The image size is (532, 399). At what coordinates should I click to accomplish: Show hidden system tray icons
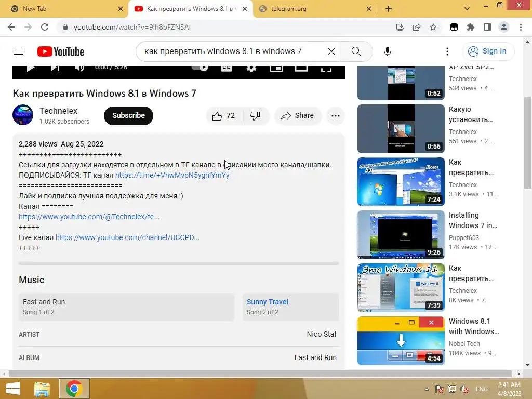pos(427,389)
